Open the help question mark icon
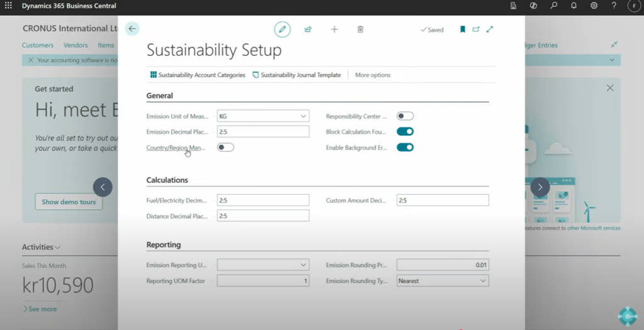The height and width of the screenshot is (330, 644). coord(614,6)
